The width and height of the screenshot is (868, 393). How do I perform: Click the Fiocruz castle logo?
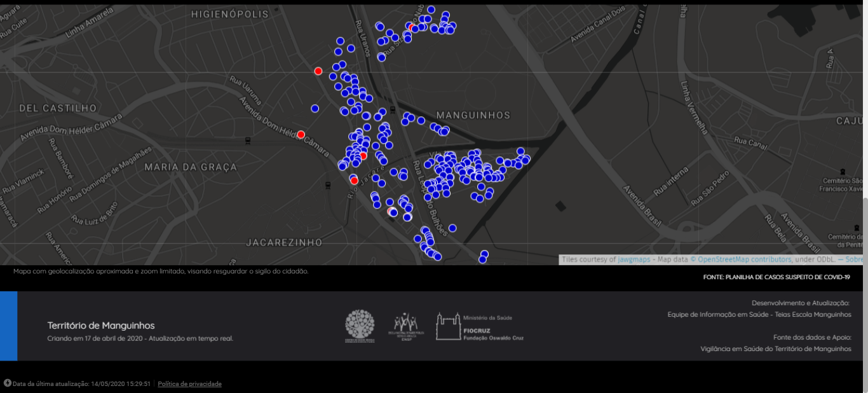(447, 326)
